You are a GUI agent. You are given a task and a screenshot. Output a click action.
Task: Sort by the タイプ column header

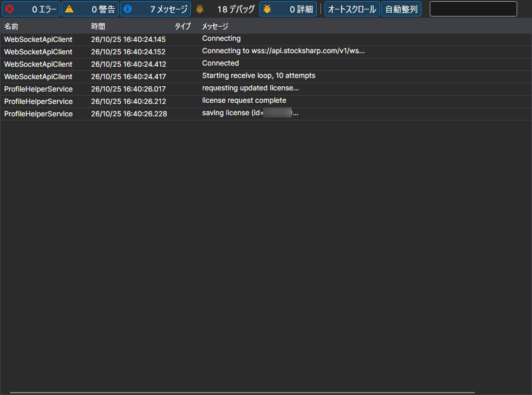pos(183,27)
